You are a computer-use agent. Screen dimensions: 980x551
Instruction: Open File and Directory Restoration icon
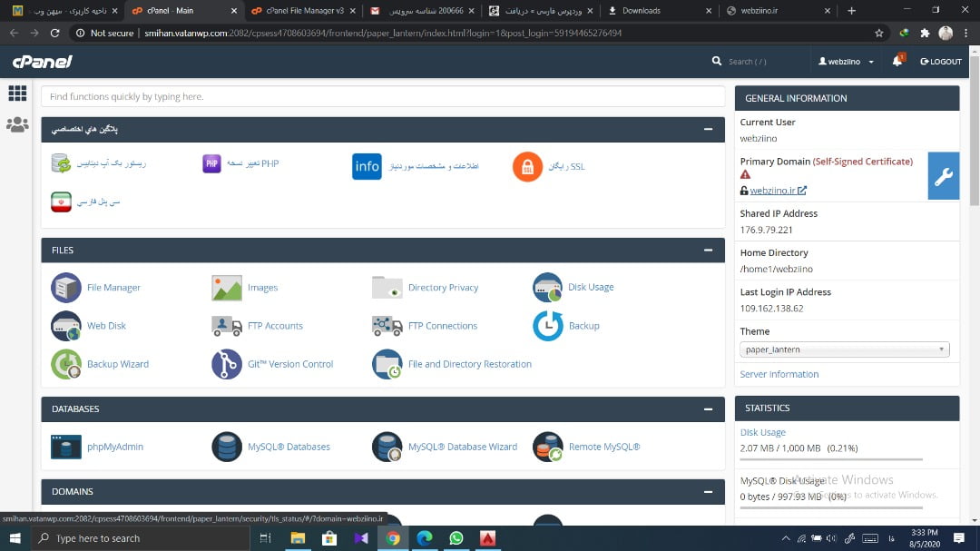click(x=387, y=364)
